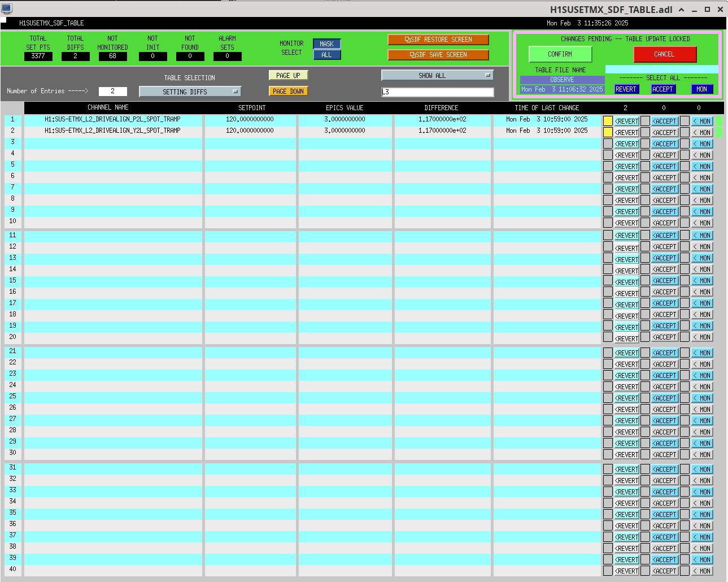
Task: Click MON button in row 30
Action: pyautogui.click(x=703, y=455)
